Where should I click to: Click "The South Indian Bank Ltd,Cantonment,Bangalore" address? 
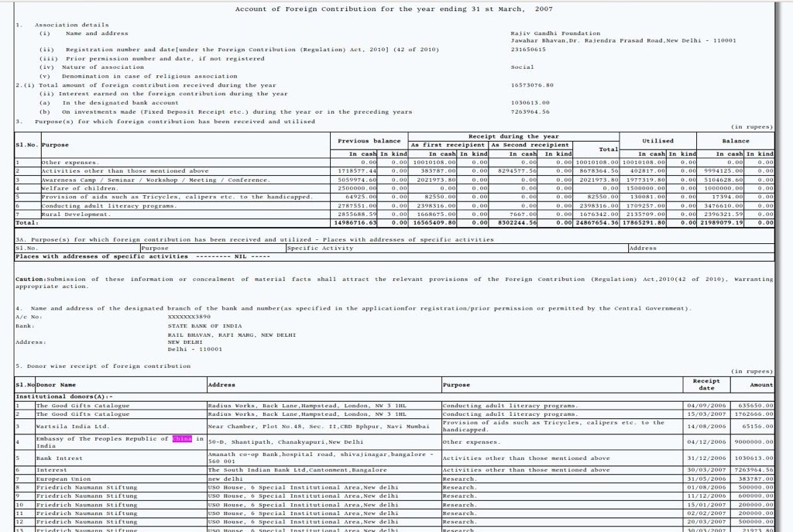[297, 470]
